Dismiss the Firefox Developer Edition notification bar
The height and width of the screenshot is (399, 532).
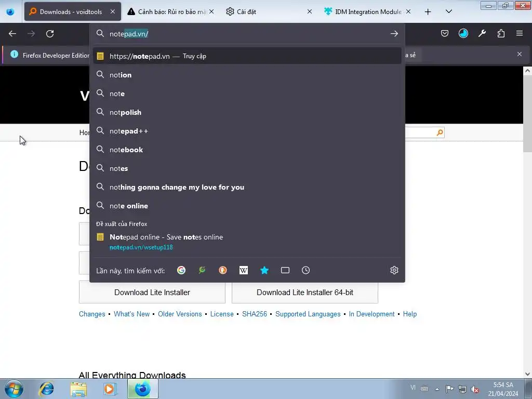520,54
